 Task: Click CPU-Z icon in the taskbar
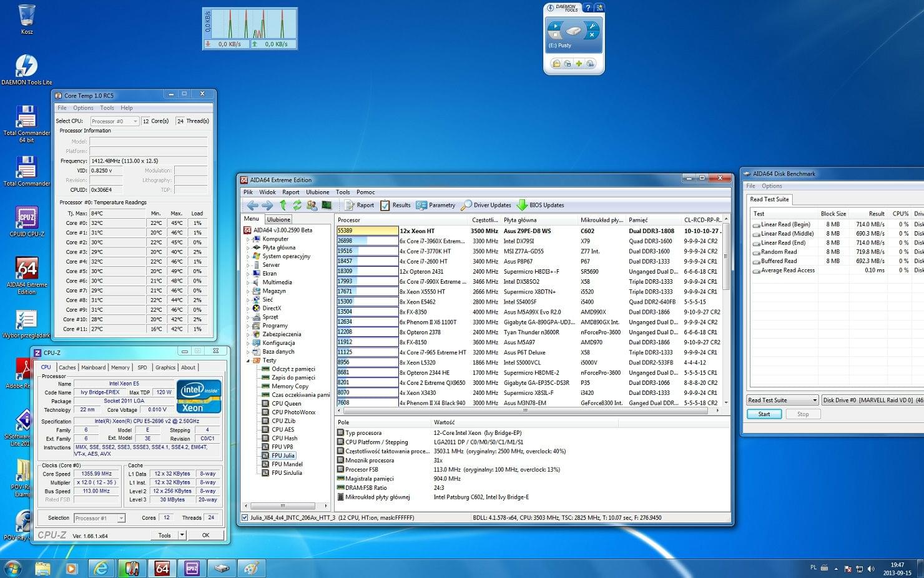pyautogui.click(x=192, y=568)
